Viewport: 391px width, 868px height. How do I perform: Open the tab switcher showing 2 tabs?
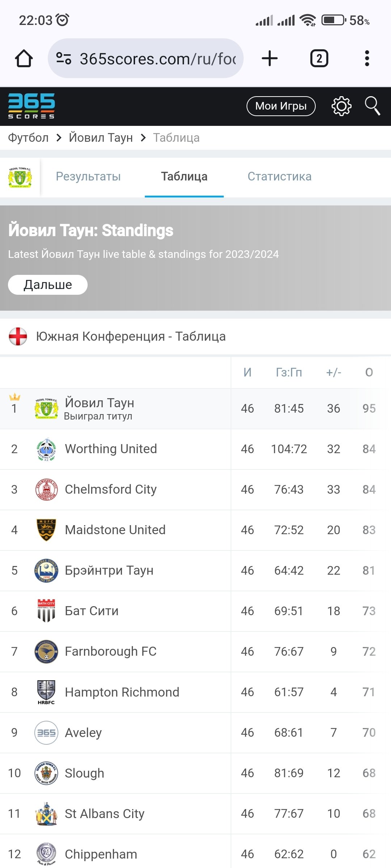(319, 59)
